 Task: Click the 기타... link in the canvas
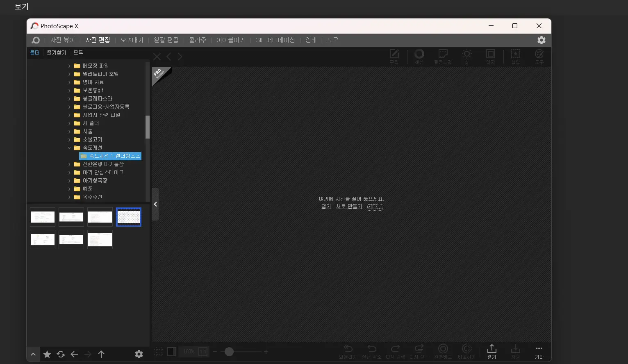click(x=375, y=207)
